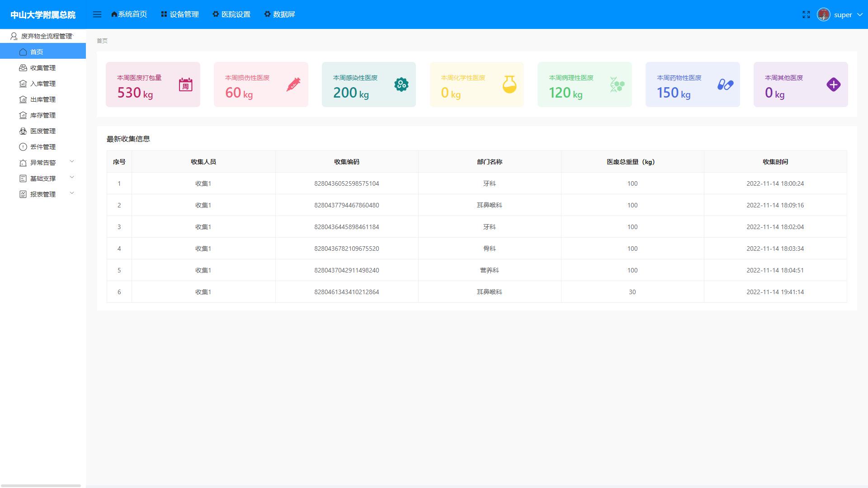Open 丢件管理 in the sidebar
This screenshot has width=868, height=488.
[x=43, y=147]
